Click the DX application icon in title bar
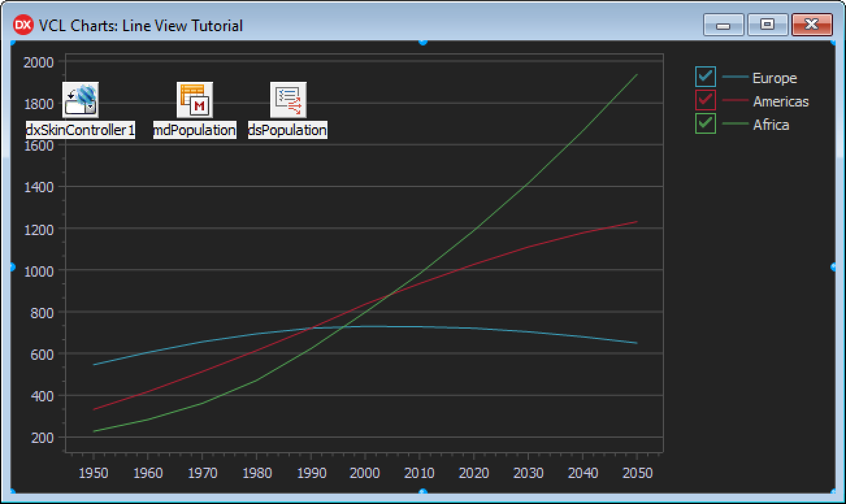 click(23, 25)
